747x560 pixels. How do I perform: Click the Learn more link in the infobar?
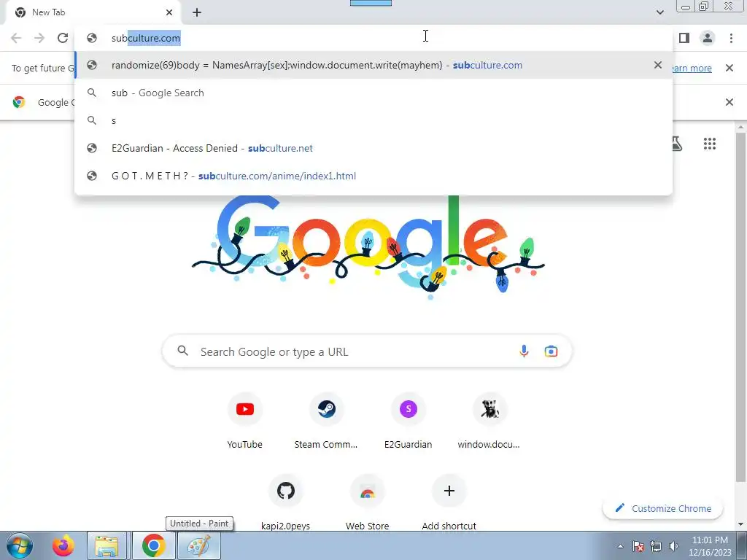point(692,68)
